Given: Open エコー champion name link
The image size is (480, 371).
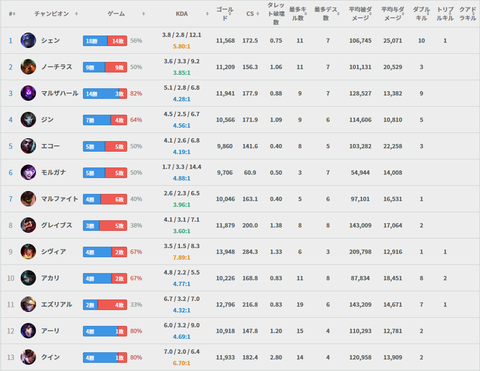Looking at the screenshot, I should coord(50,146).
